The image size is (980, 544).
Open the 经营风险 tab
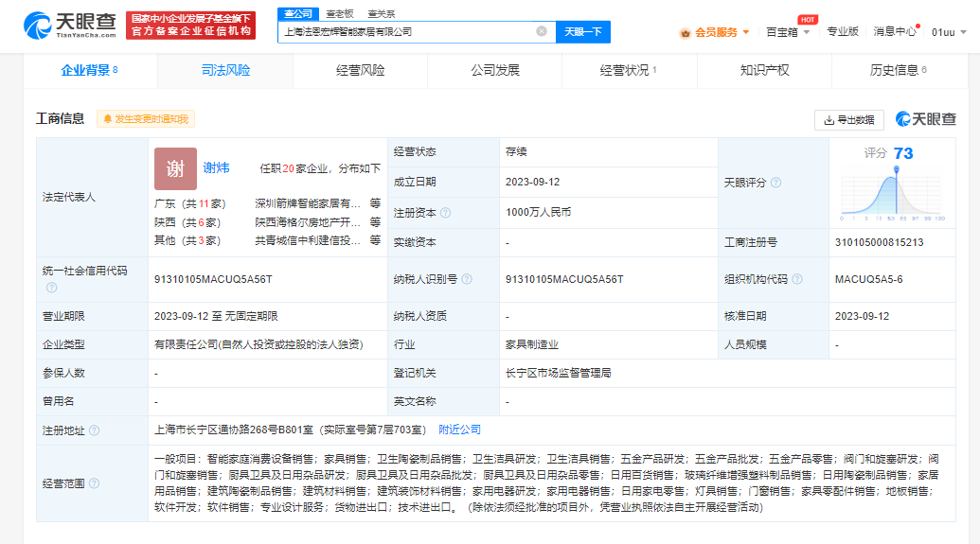point(361,71)
